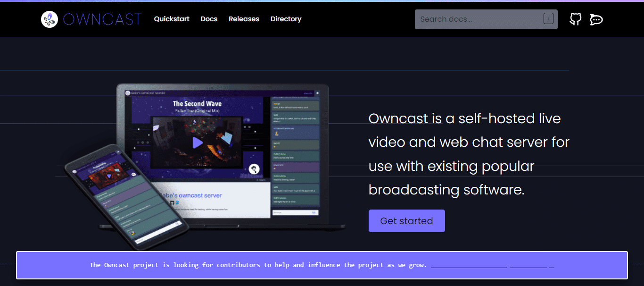
Task: Click the OWNCAST wordmark in the header
Action: coord(102,19)
